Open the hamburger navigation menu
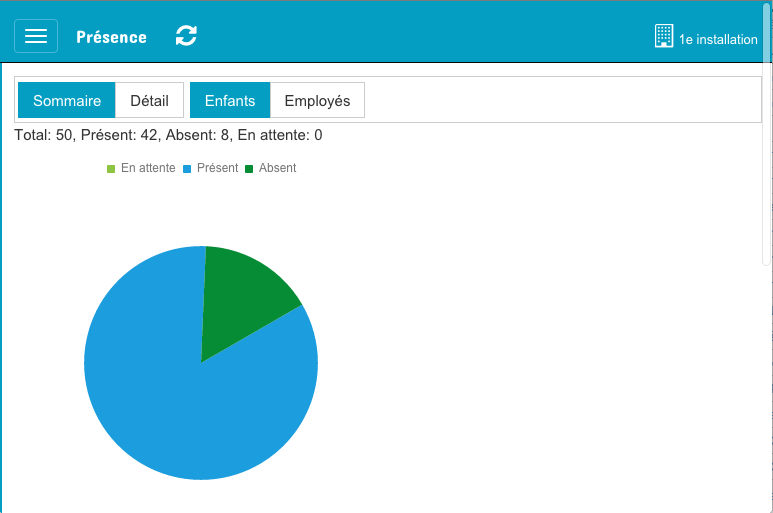The image size is (773, 513). coord(36,36)
